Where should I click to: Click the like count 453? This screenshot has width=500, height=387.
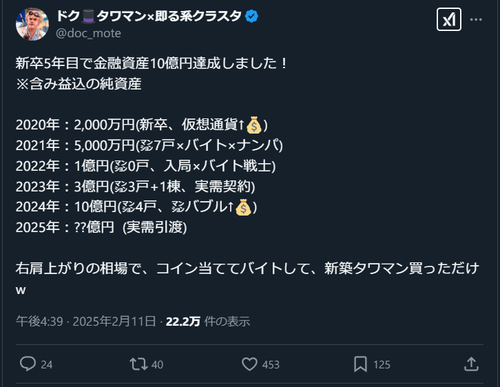[271, 365]
